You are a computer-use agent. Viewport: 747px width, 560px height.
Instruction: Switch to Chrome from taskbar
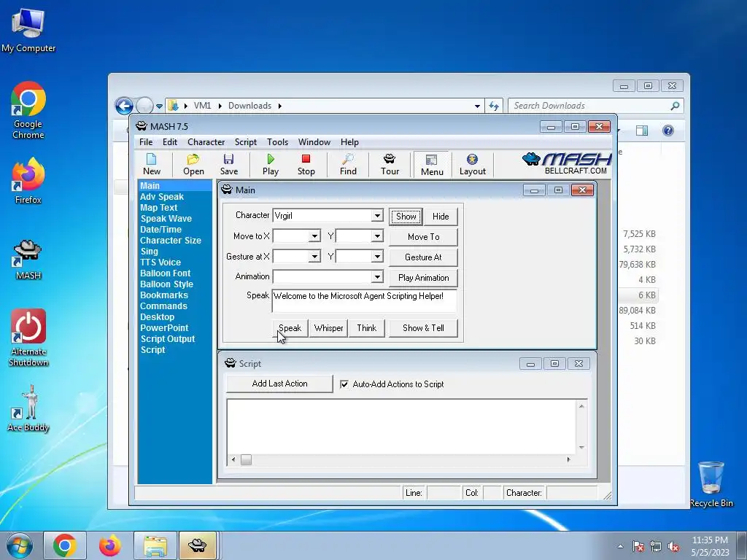pyautogui.click(x=65, y=545)
